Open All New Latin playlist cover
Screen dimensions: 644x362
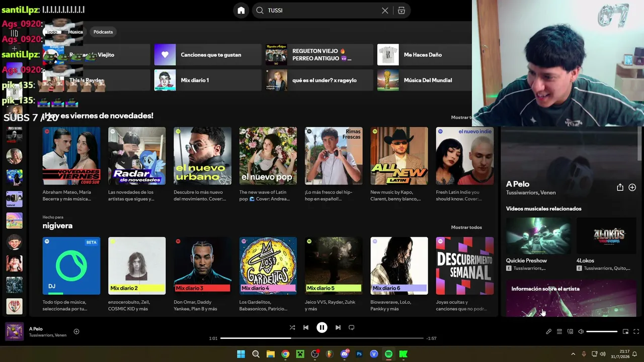tap(399, 156)
